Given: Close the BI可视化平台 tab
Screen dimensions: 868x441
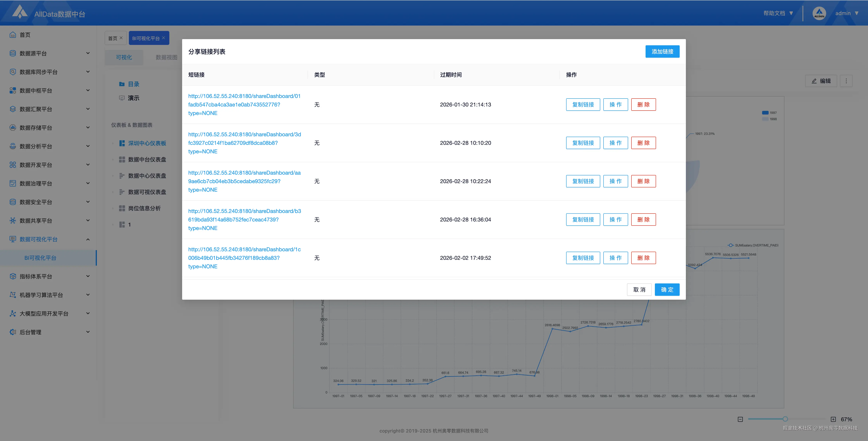Looking at the screenshot, I should [x=163, y=38].
